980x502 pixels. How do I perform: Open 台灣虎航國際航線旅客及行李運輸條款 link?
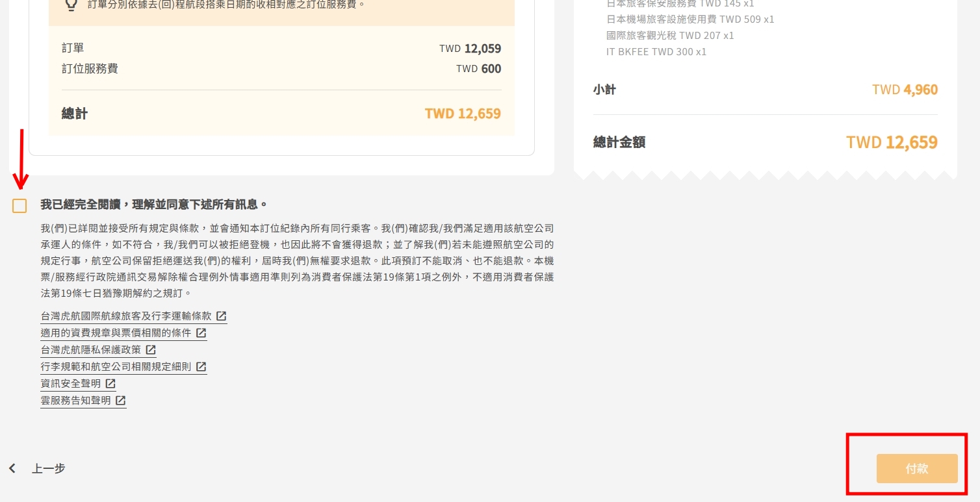126,316
